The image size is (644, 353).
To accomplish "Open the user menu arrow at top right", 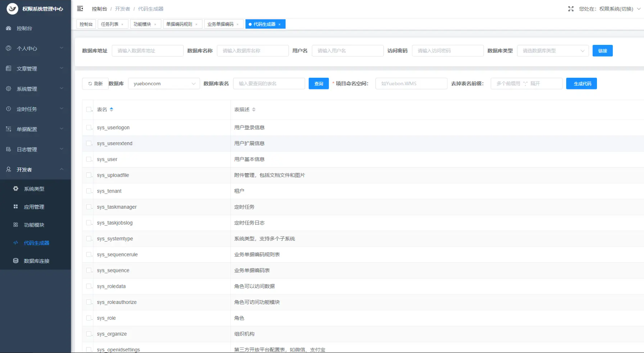I will tap(639, 9).
